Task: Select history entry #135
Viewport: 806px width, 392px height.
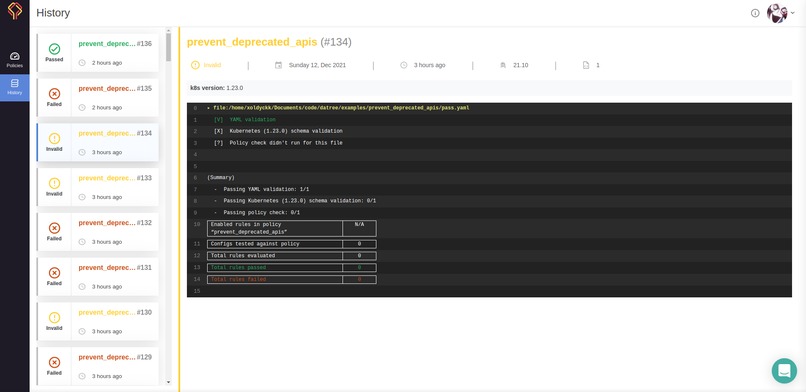Action: (x=98, y=98)
